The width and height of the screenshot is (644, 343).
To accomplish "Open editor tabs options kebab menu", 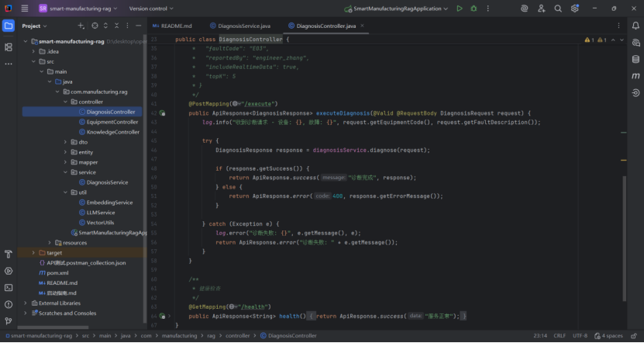I will tap(619, 26).
